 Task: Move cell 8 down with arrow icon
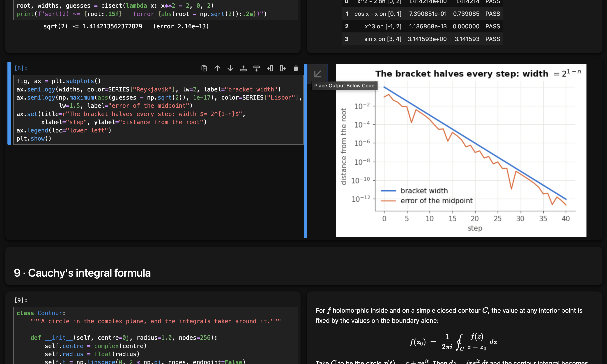coord(230,68)
